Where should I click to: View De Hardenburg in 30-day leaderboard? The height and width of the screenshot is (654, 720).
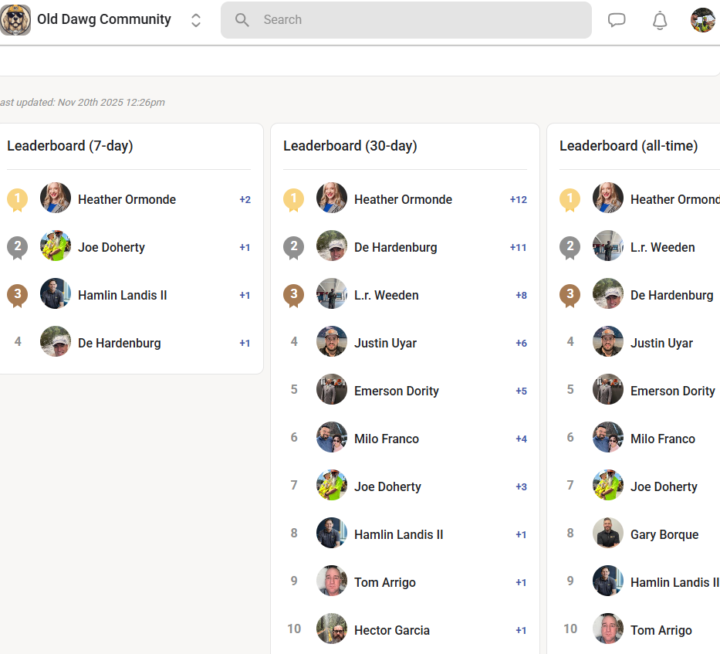coord(395,247)
